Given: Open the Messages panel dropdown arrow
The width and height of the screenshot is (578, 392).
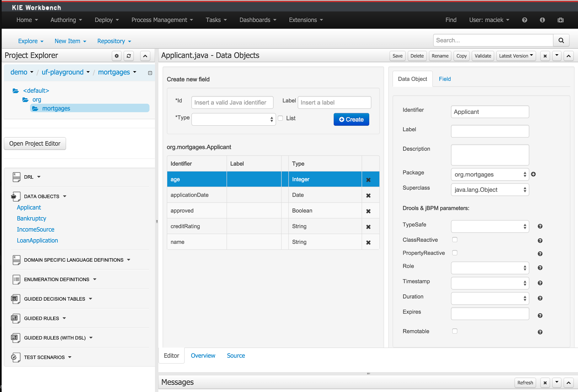Looking at the screenshot, I should tap(557, 383).
